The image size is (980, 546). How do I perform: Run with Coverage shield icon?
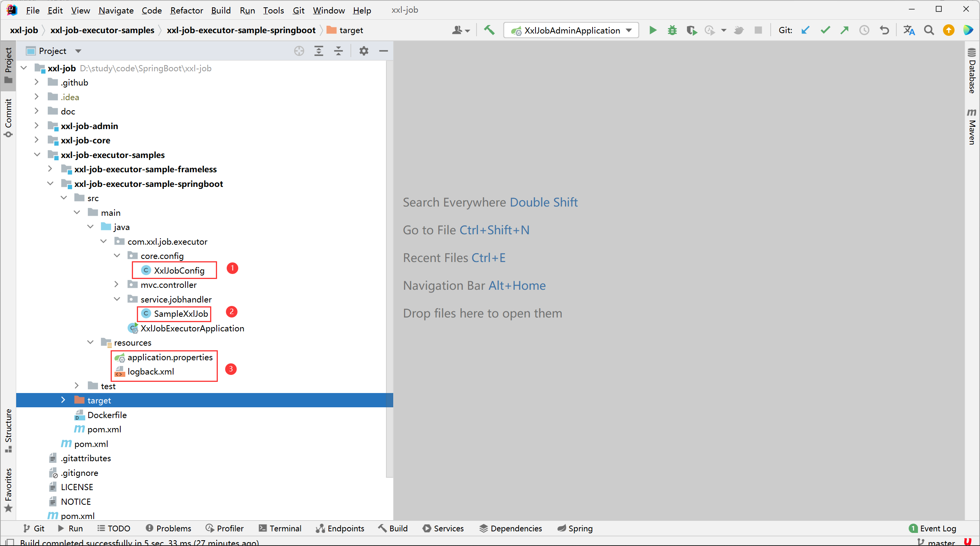click(x=692, y=30)
